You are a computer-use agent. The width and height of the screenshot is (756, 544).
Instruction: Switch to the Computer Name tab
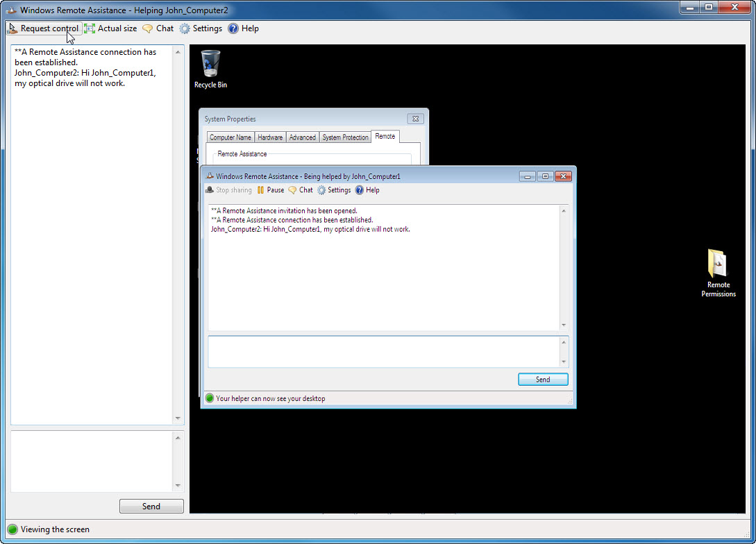click(x=230, y=137)
